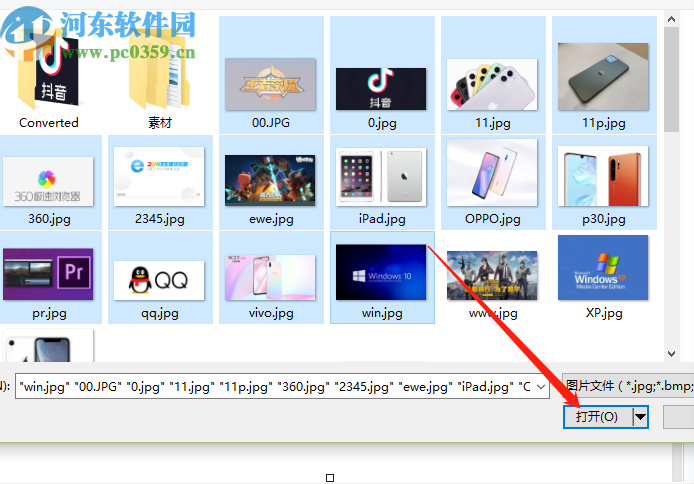This screenshot has height=484, width=694.
Task: Click the file list scroll down arrow
Action: 671,354
